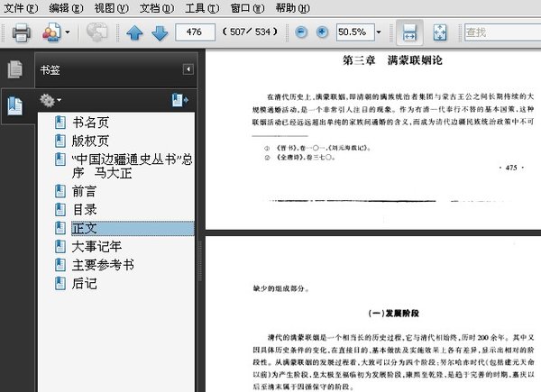The height and width of the screenshot is (392, 541).
Task: Click the bookmark icon beside 主要参考书
Action: (60, 265)
